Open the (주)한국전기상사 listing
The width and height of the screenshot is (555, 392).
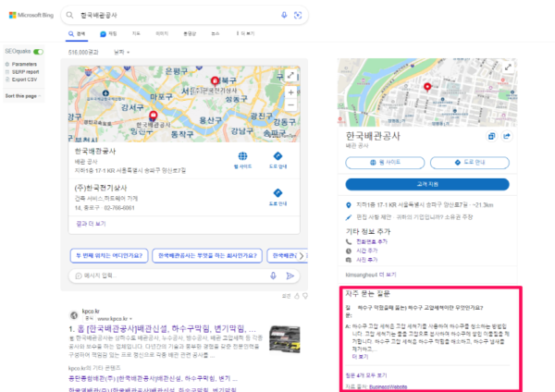[101, 188]
